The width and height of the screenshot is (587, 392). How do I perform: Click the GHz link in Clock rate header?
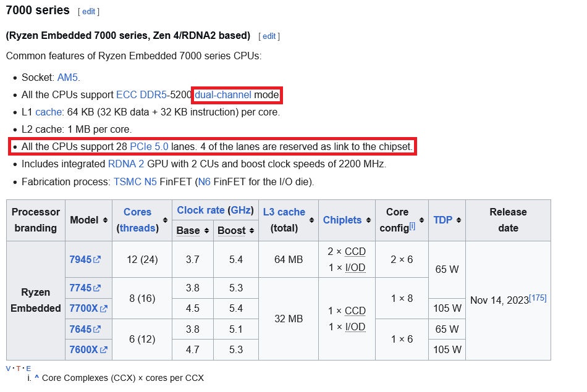point(240,210)
